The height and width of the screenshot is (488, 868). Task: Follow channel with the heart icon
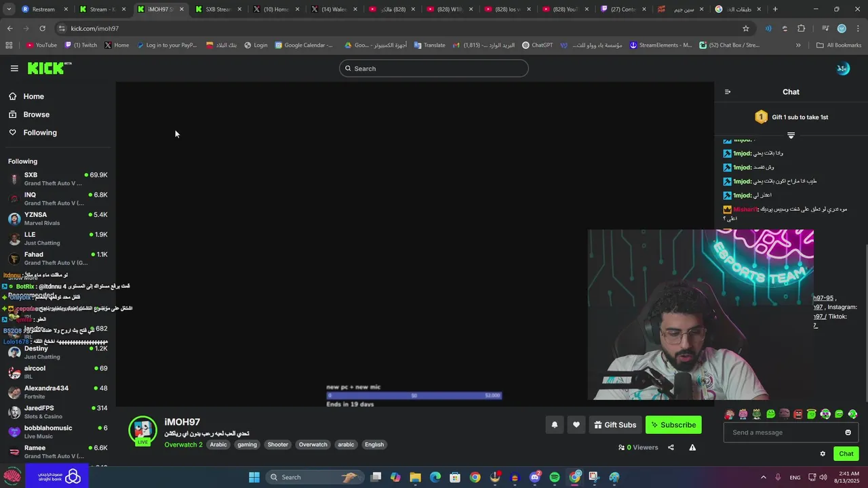tap(576, 425)
